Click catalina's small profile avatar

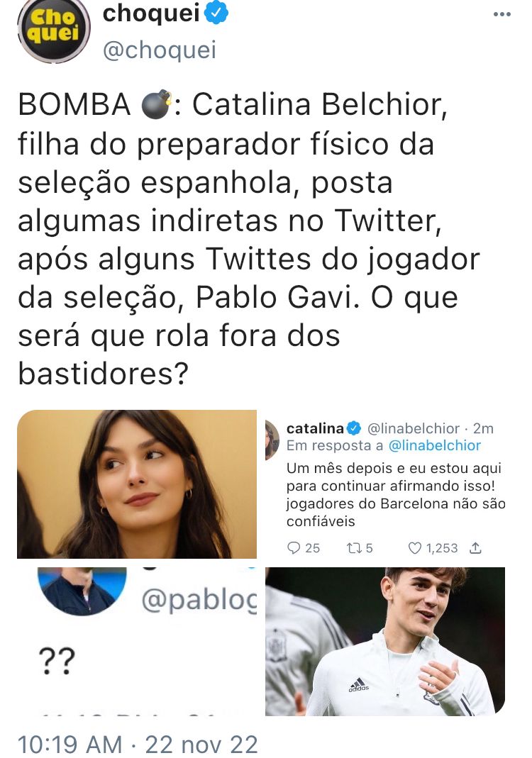point(272,440)
